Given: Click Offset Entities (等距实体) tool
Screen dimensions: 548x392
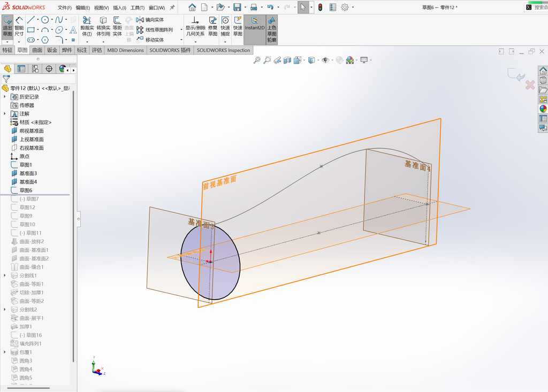Looking at the screenshot, I should pos(117,27).
